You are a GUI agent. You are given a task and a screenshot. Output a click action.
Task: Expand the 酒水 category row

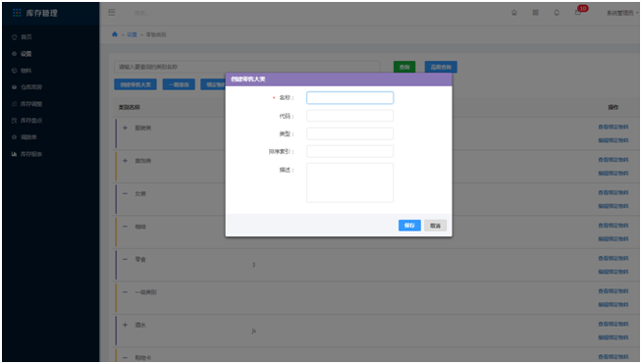click(x=125, y=325)
